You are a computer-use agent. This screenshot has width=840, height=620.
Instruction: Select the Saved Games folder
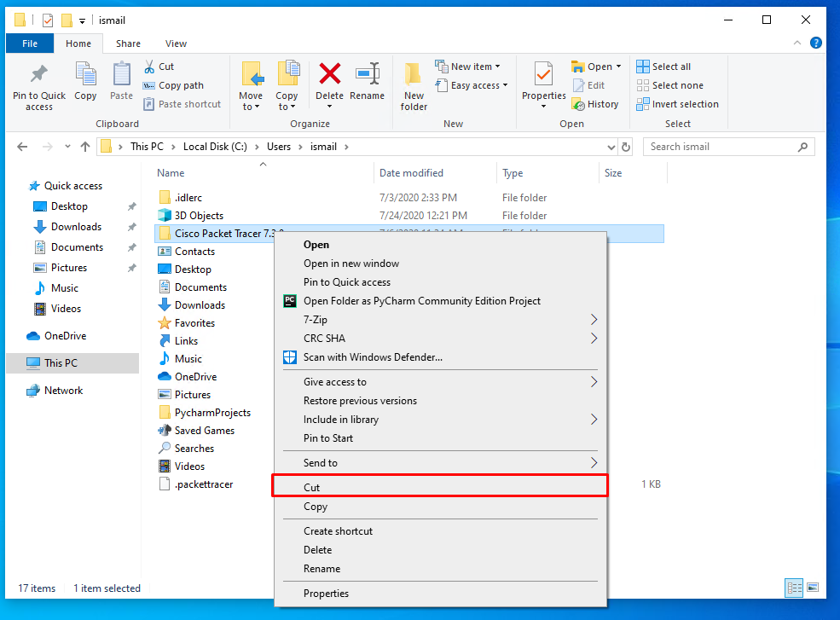point(197,431)
